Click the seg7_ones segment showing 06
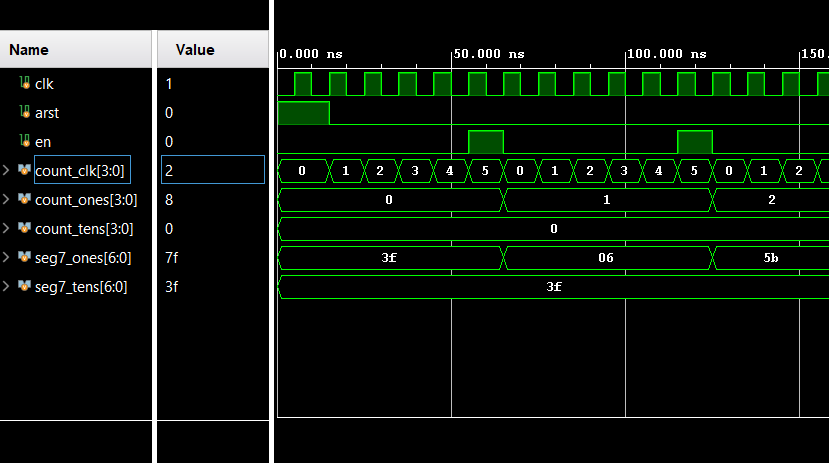Image resolution: width=829 pixels, height=463 pixels. coord(606,258)
